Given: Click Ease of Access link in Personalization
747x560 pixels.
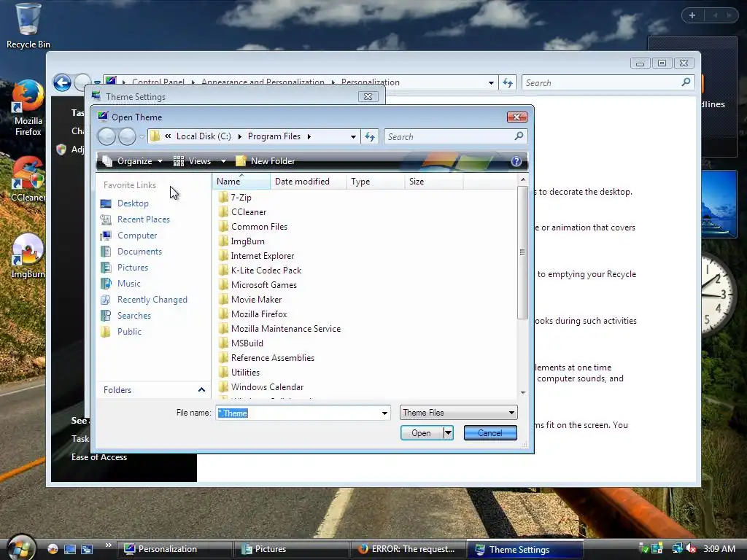Looking at the screenshot, I should click(x=99, y=457).
